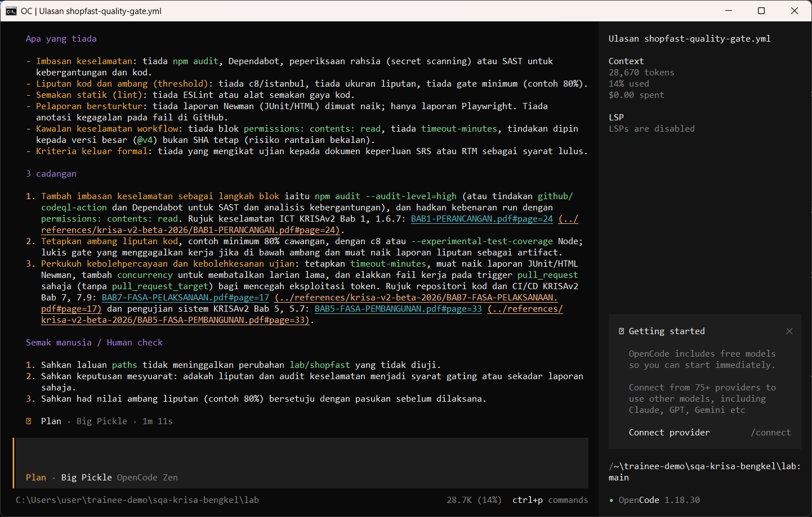The image size is (812, 517).
Task: Click the /connect command hint
Action: [x=771, y=433]
